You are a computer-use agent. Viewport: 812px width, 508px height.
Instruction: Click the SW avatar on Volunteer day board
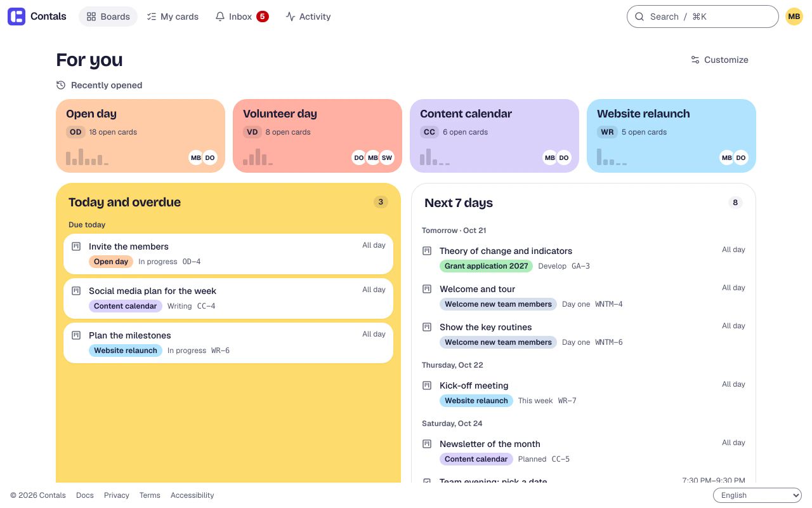tap(387, 157)
